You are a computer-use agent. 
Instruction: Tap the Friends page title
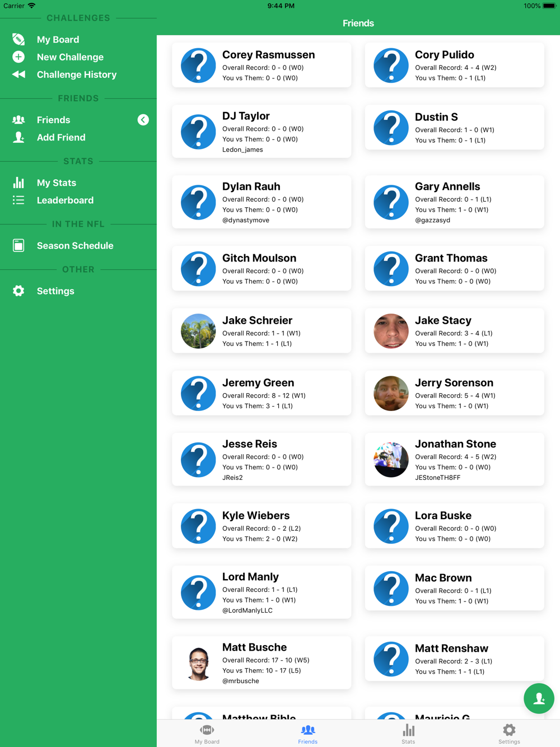(358, 23)
